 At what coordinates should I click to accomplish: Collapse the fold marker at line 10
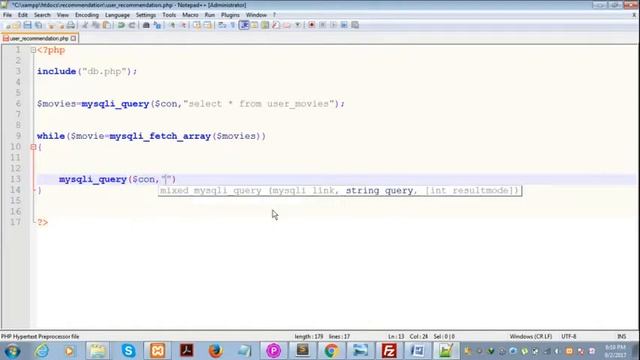pos(33,147)
